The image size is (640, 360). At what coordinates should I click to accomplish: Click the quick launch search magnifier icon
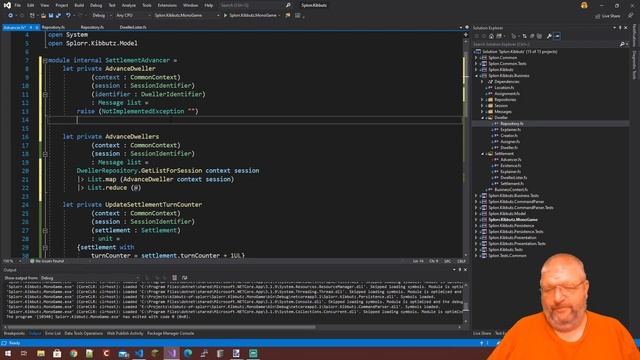point(288,5)
